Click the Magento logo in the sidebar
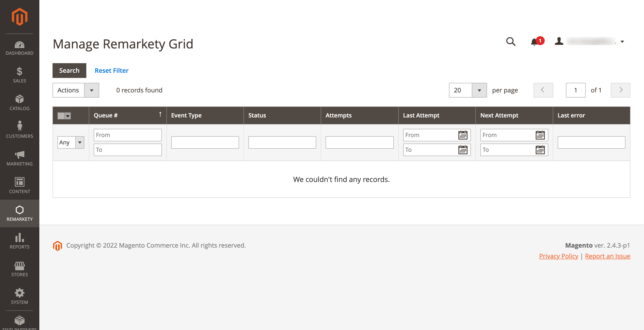Image resolution: width=644 pixels, height=330 pixels. [x=19, y=17]
